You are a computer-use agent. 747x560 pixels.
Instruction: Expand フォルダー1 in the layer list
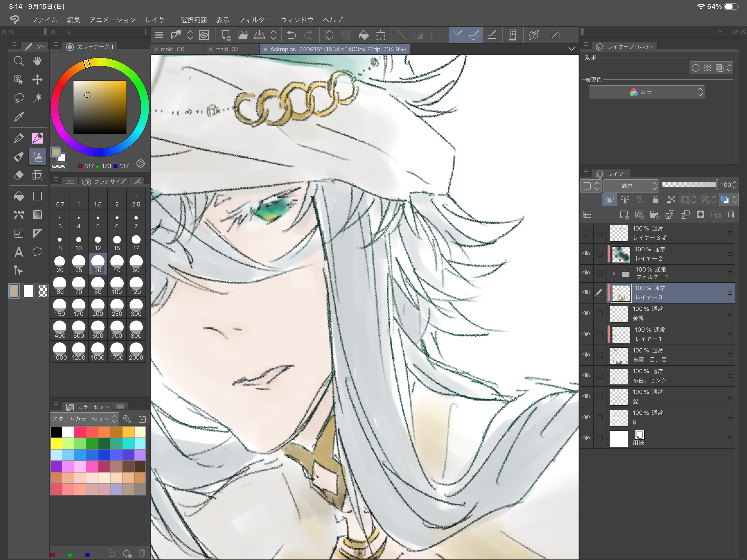pyautogui.click(x=614, y=273)
